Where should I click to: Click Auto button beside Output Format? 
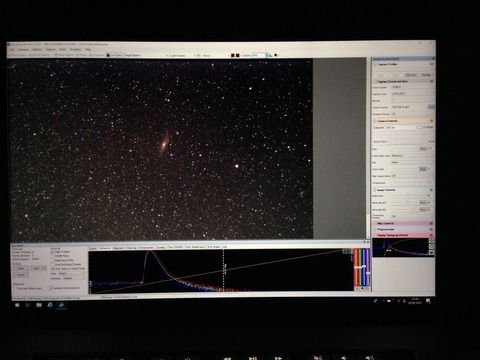click(x=431, y=107)
